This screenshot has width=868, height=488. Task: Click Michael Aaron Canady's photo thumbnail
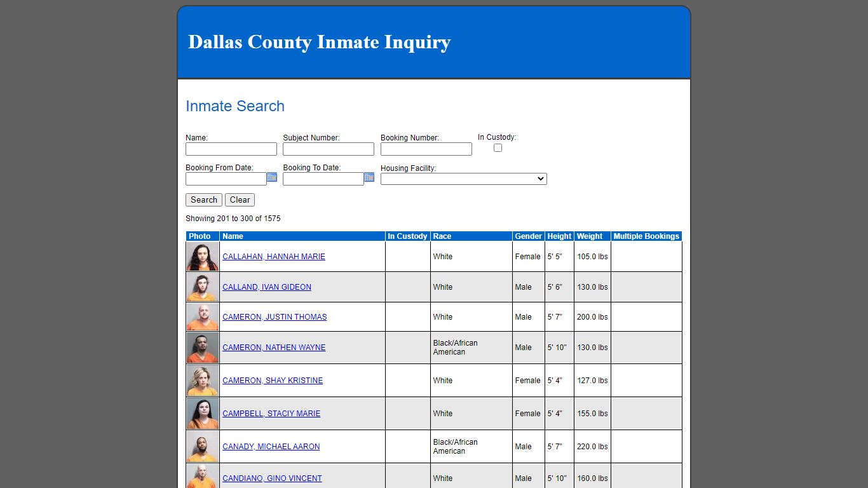203,447
